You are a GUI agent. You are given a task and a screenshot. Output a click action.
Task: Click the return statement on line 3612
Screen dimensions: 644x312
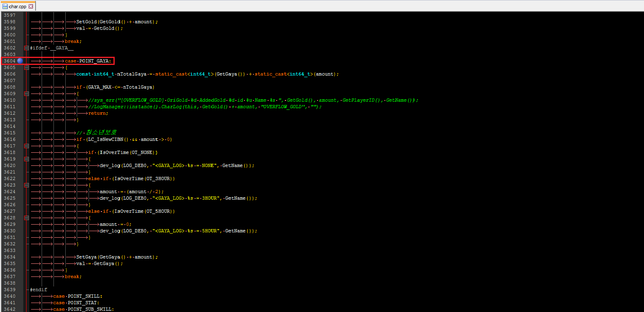tap(98, 113)
